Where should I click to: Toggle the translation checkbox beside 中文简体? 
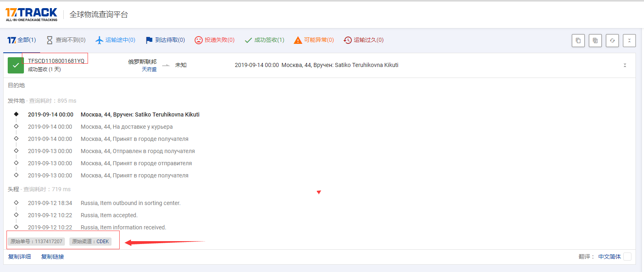[x=627, y=257]
